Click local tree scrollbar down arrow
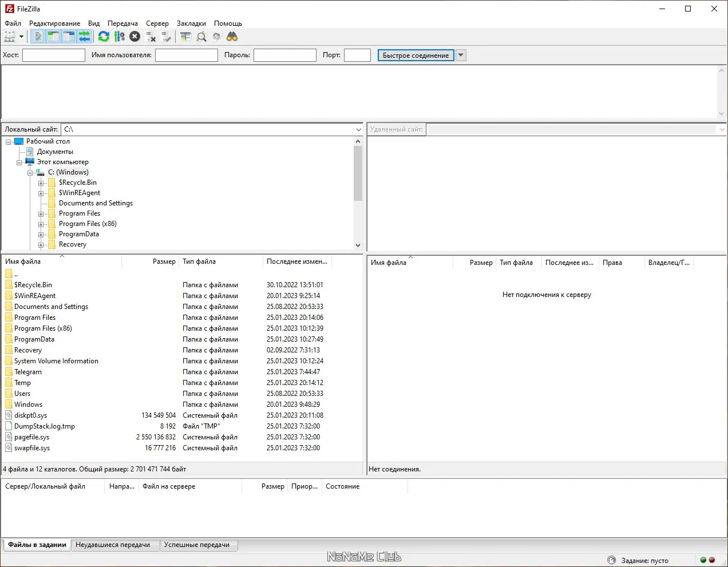The width and height of the screenshot is (728, 567). 358,245
